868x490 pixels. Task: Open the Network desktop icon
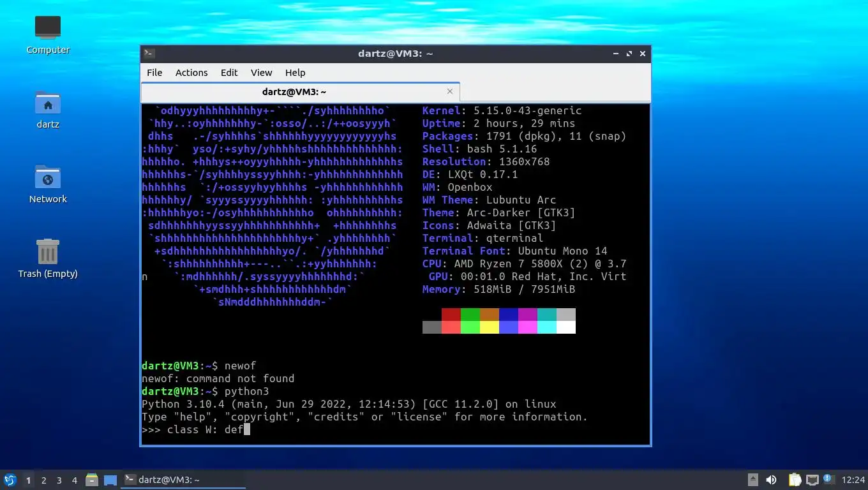coord(48,184)
